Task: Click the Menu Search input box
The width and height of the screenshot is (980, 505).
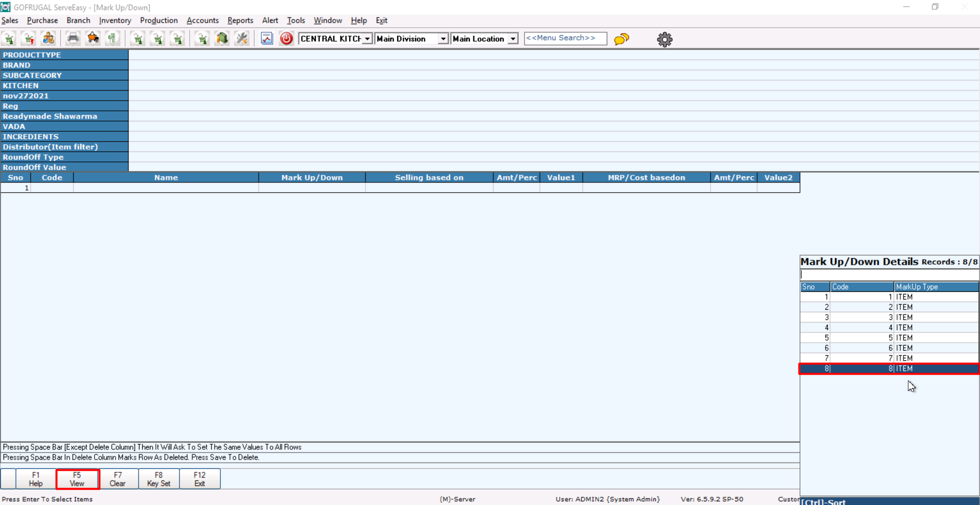Action: 565,38
